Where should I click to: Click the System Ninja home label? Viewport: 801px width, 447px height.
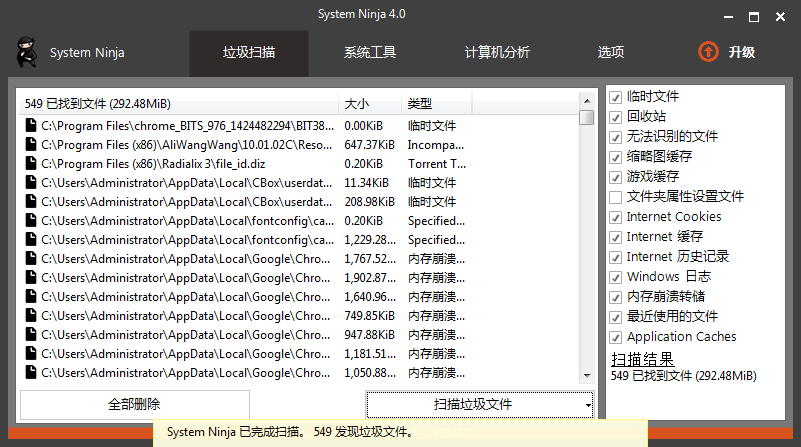pos(87,53)
